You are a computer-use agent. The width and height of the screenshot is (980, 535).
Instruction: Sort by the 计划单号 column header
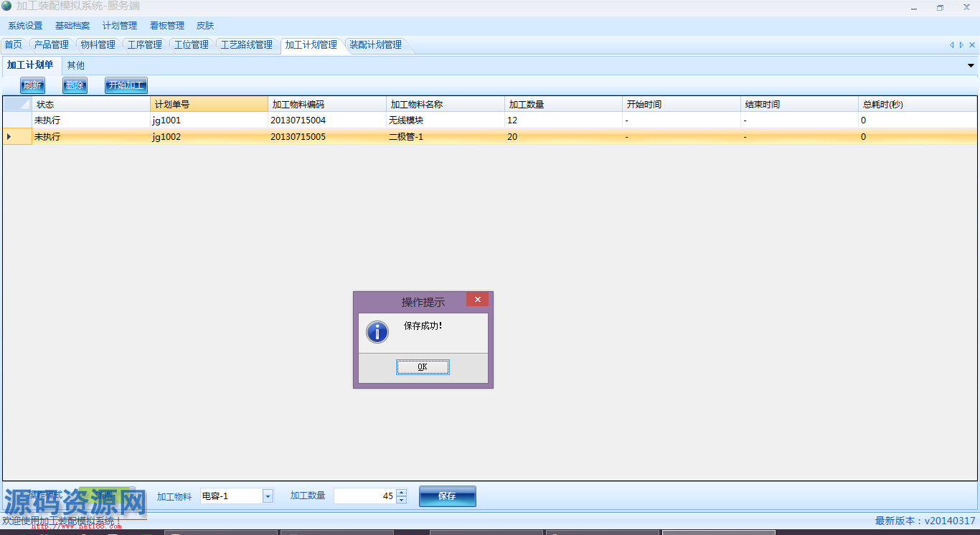(209, 104)
